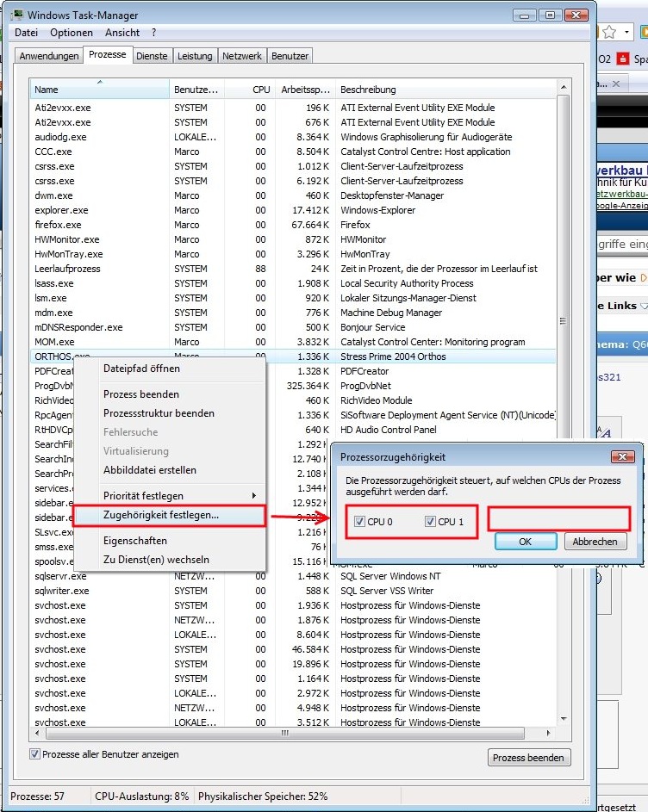Click the Stress Prime 2004 Orthos description

click(393, 356)
